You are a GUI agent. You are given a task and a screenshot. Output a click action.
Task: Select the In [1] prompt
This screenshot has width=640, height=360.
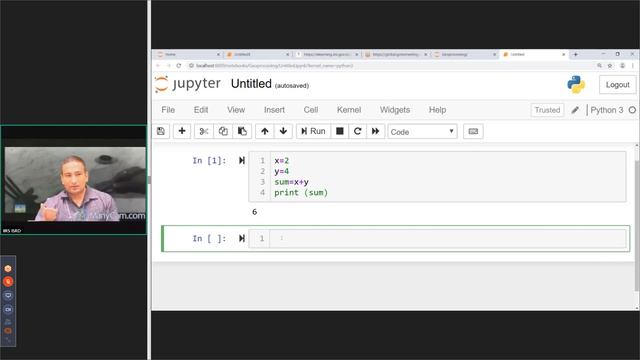tap(209, 160)
